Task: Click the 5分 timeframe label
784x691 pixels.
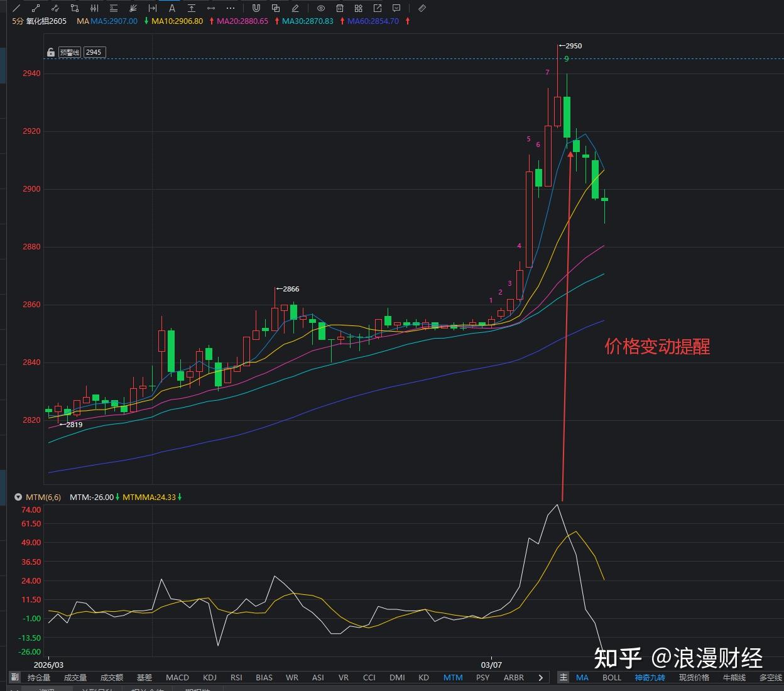Action: pos(18,21)
